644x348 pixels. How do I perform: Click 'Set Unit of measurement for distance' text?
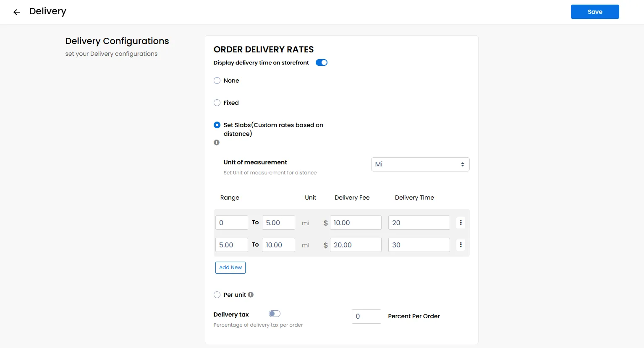[x=270, y=173]
